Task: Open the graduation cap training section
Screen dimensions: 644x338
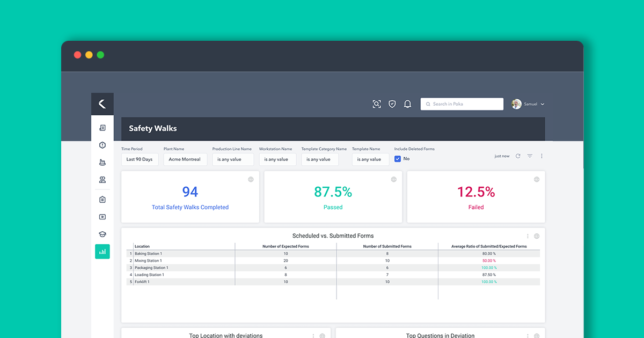Action: pyautogui.click(x=103, y=234)
